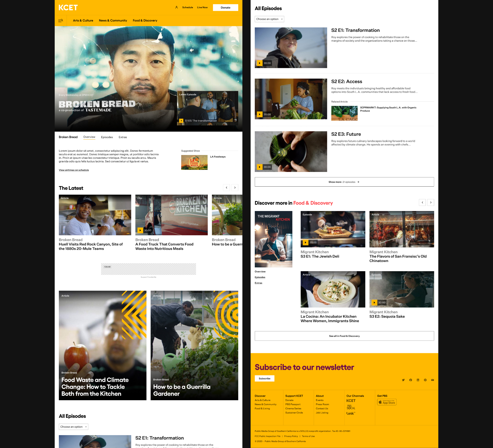Viewport: 493px width, 448px height.
Task: Play S2 E1 Transformation using its play icon
Action: 259,63
